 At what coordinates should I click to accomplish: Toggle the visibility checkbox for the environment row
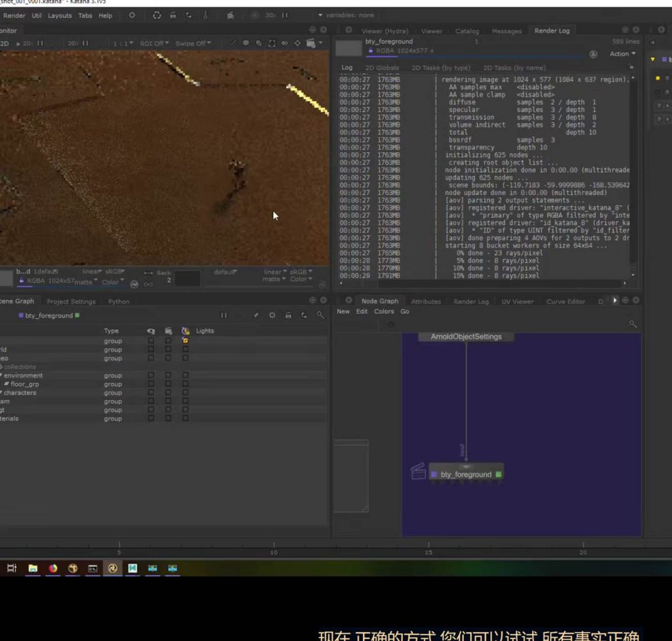[x=151, y=376]
